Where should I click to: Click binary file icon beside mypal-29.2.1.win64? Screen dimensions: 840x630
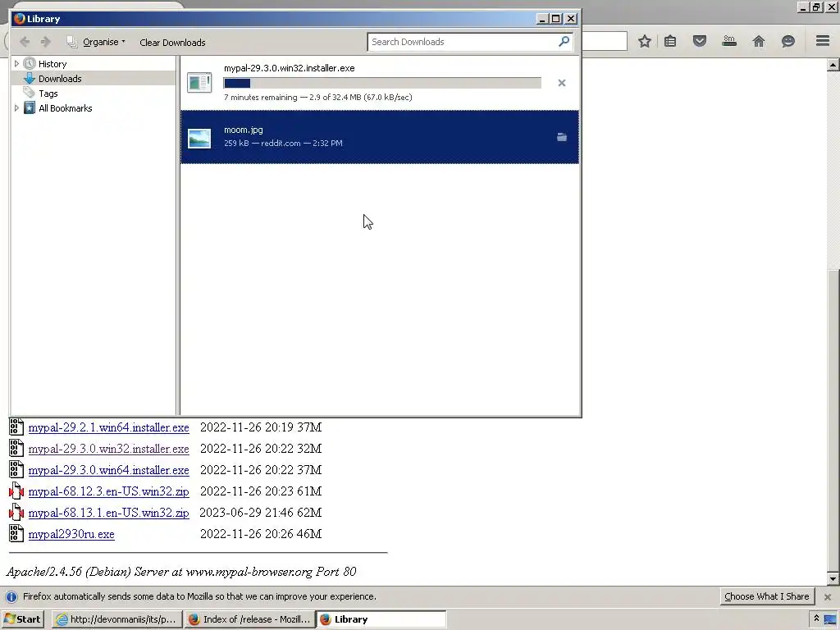(x=16, y=427)
